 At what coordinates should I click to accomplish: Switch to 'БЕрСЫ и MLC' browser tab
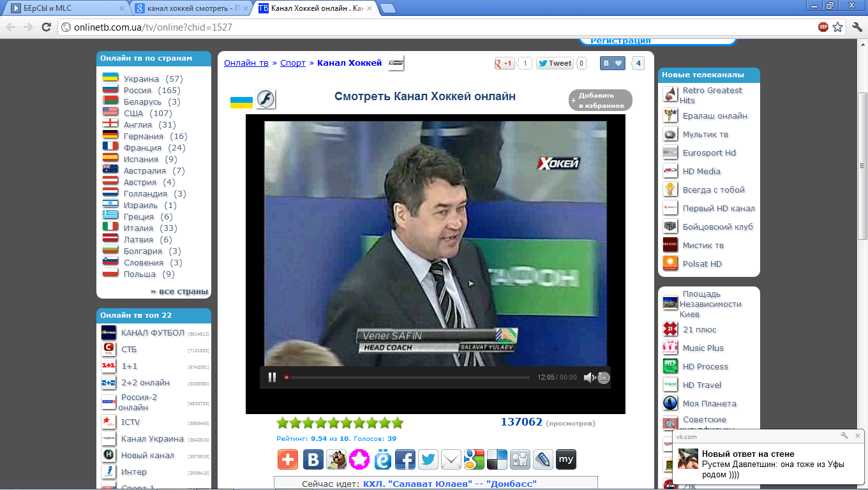click(x=66, y=8)
